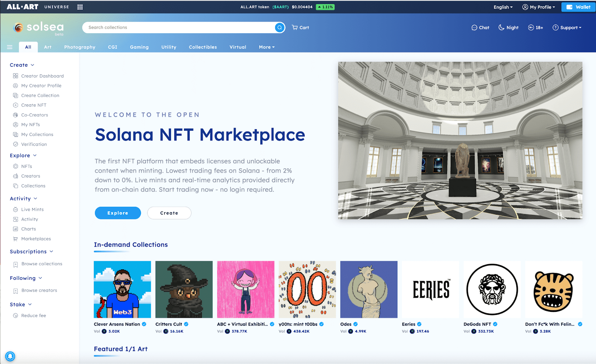This screenshot has width=596, height=364.
Task: Open the My Profile dropdown
Action: [x=539, y=7]
